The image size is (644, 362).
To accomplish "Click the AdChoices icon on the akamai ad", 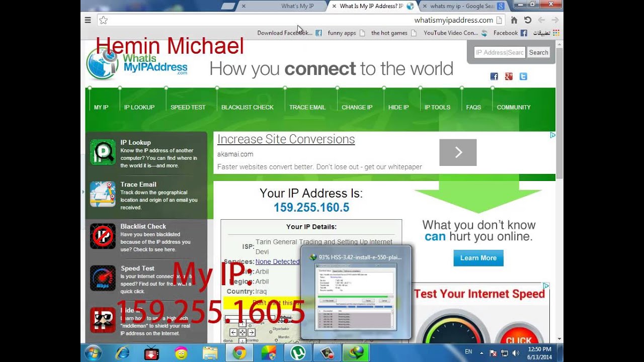I will click(552, 135).
